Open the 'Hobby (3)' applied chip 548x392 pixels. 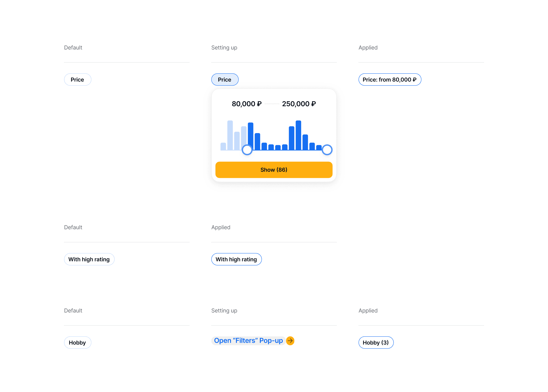coord(376,343)
